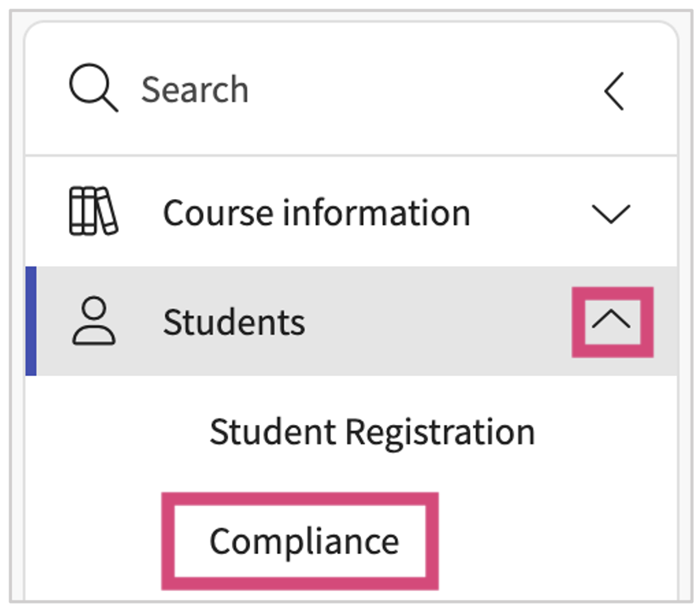Click the magnifying glass search icon

coord(93,88)
